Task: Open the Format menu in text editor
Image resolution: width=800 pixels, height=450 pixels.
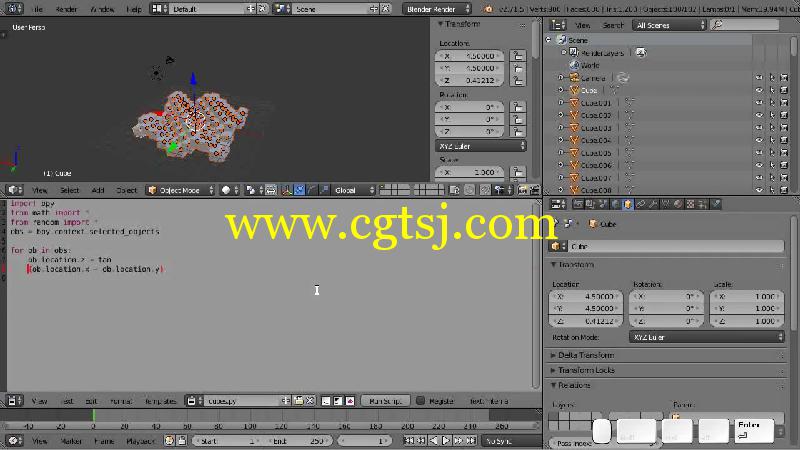Action: coord(121,401)
